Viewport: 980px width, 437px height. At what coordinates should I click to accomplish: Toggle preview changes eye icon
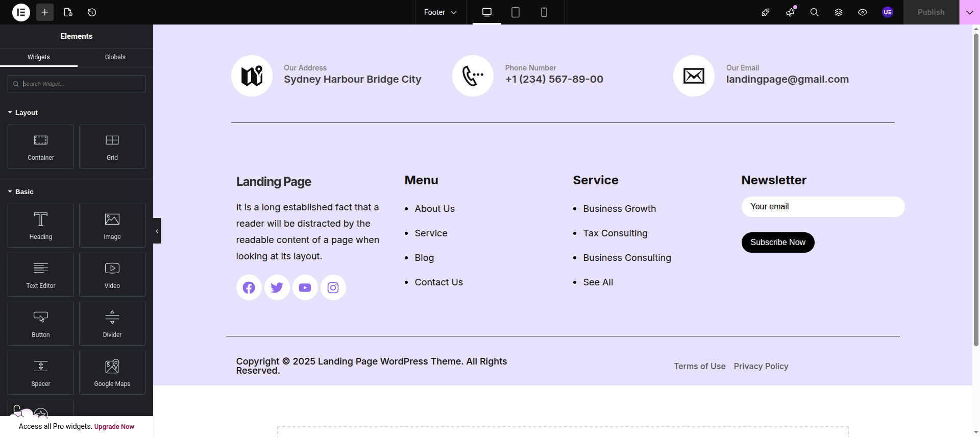point(863,12)
